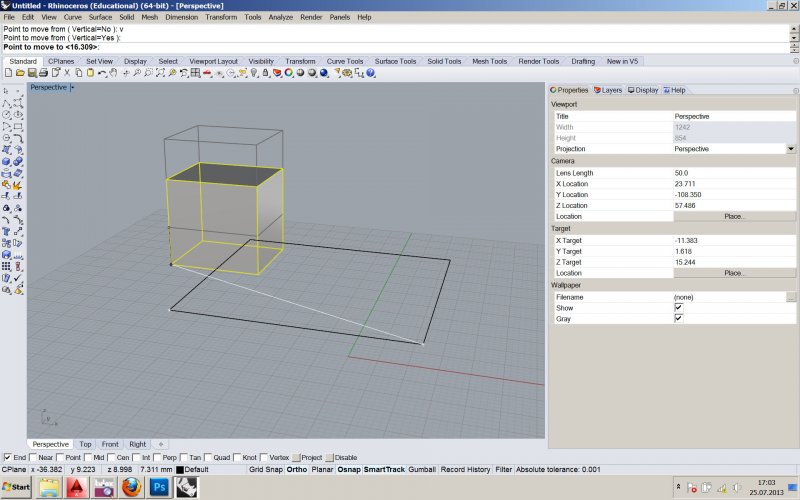Toggle Gumball in status bar
This screenshot has width=800, height=500.
tap(422, 469)
